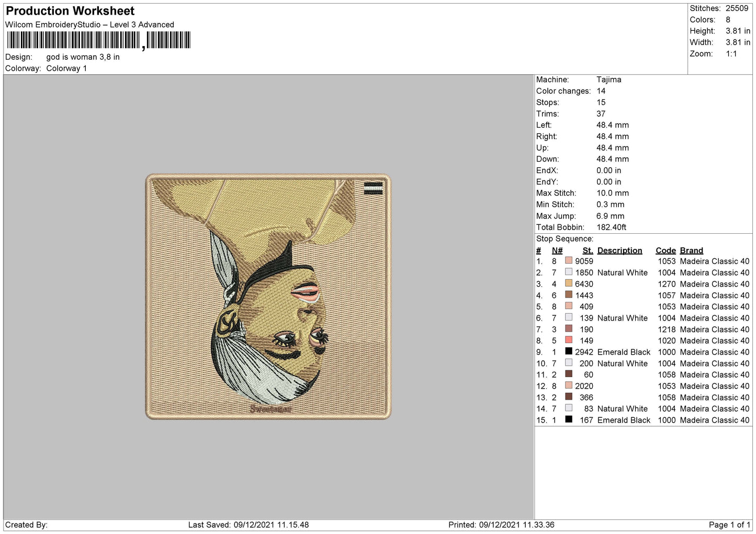Viewport: 756px width, 534px height.
Task: Click the Width value 3.81 in
Action: 738,42
